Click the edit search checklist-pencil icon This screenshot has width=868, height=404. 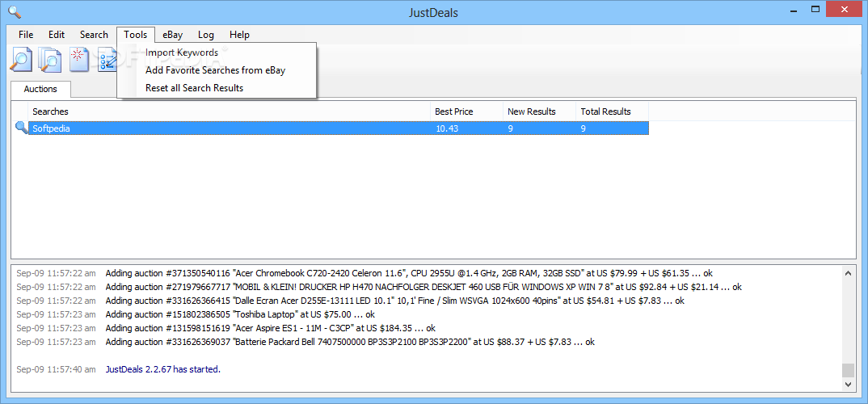(x=107, y=60)
